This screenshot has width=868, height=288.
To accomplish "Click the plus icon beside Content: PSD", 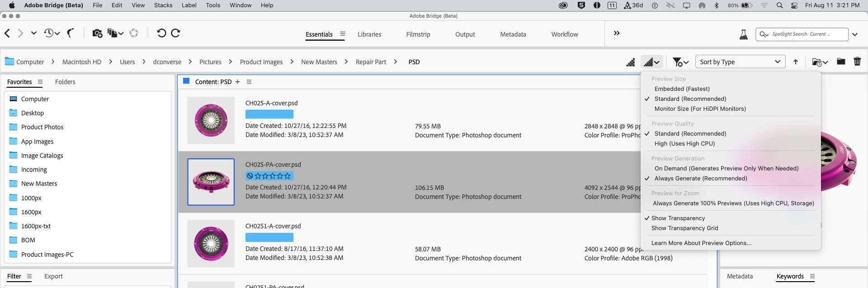I will coord(237,82).
